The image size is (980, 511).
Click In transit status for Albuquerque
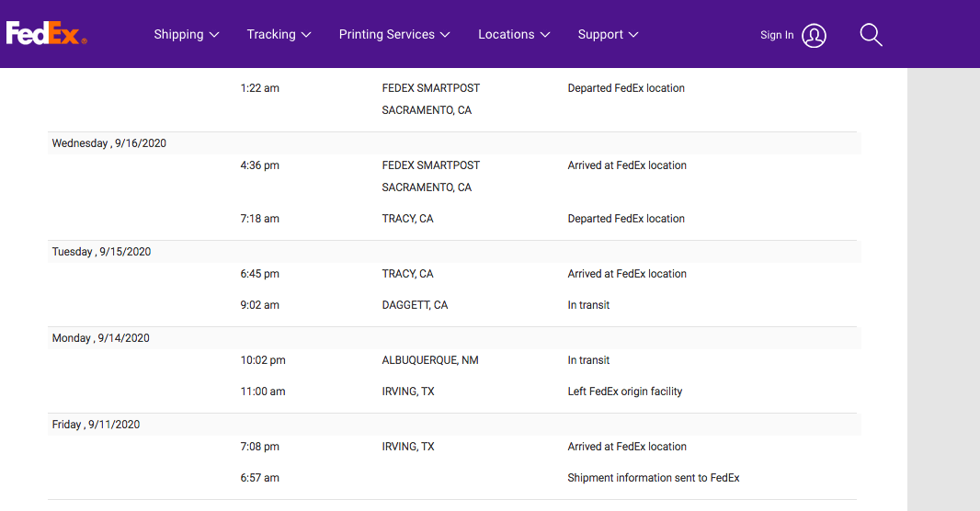click(x=588, y=360)
